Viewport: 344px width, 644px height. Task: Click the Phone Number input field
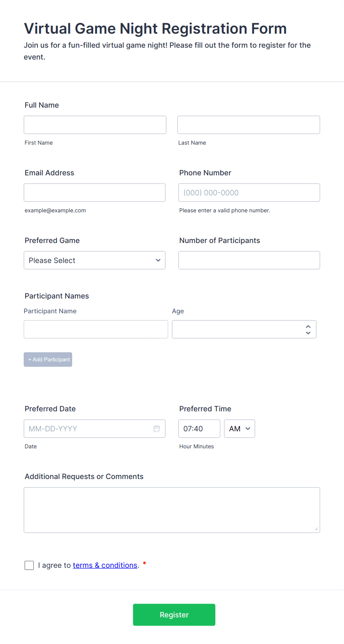point(249,192)
